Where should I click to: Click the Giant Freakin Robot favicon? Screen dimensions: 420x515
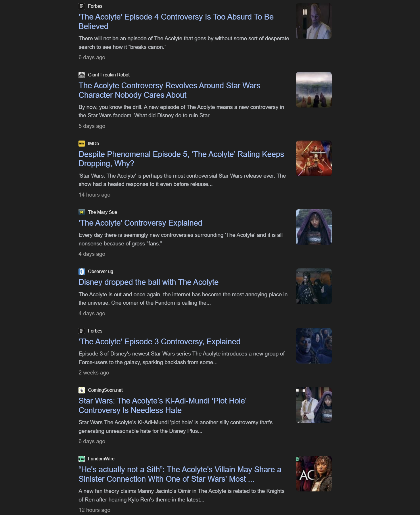(82, 75)
